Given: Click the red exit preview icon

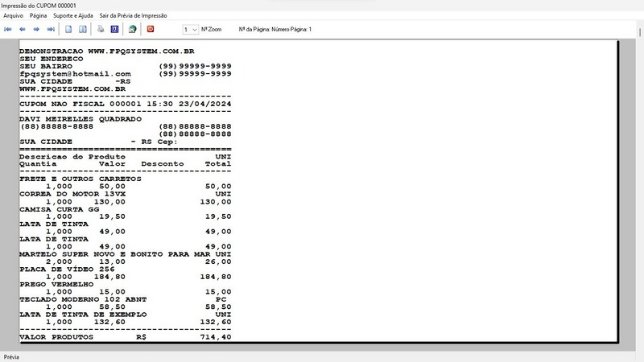Looking at the screenshot, I should [150, 29].
